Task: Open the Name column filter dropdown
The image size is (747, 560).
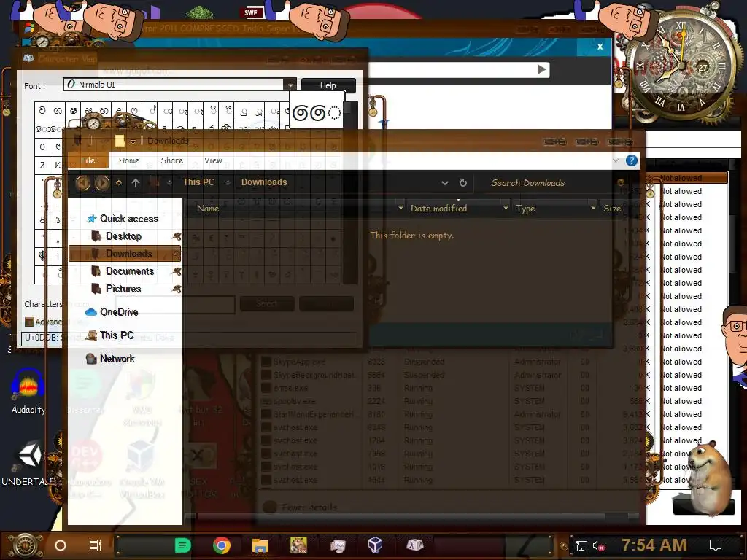Action: click(400, 209)
